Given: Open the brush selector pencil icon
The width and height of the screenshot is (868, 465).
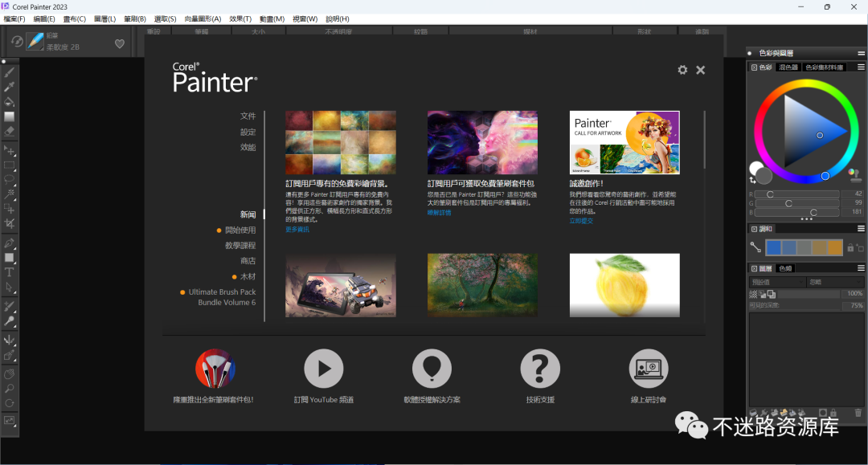Looking at the screenshot, I should [35, 41].
